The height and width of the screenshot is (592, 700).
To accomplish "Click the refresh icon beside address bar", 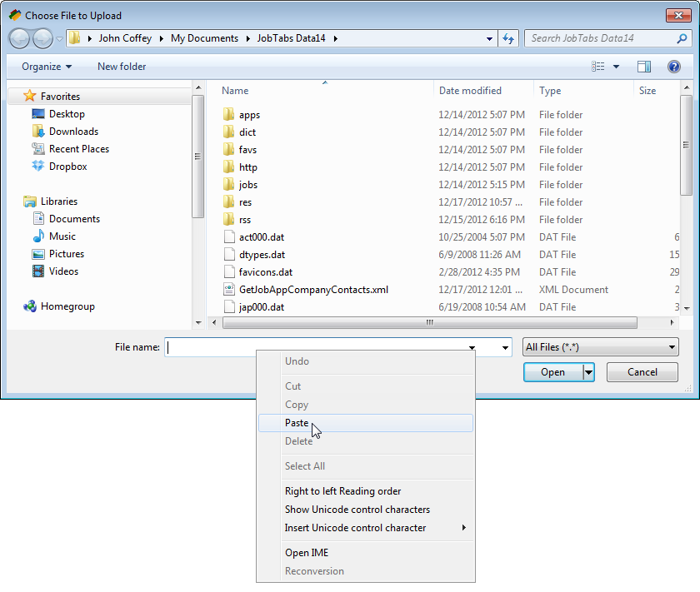I will click(508, 39).
